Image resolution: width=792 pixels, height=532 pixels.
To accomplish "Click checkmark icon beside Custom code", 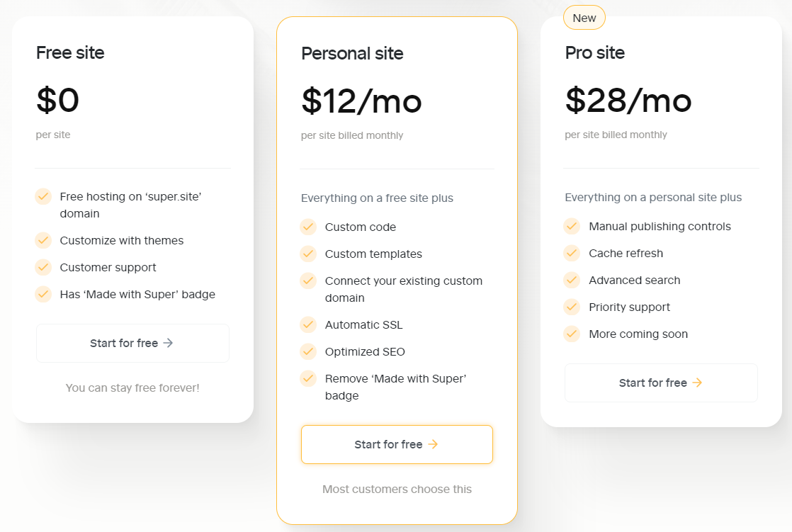I will pos(308,227).
